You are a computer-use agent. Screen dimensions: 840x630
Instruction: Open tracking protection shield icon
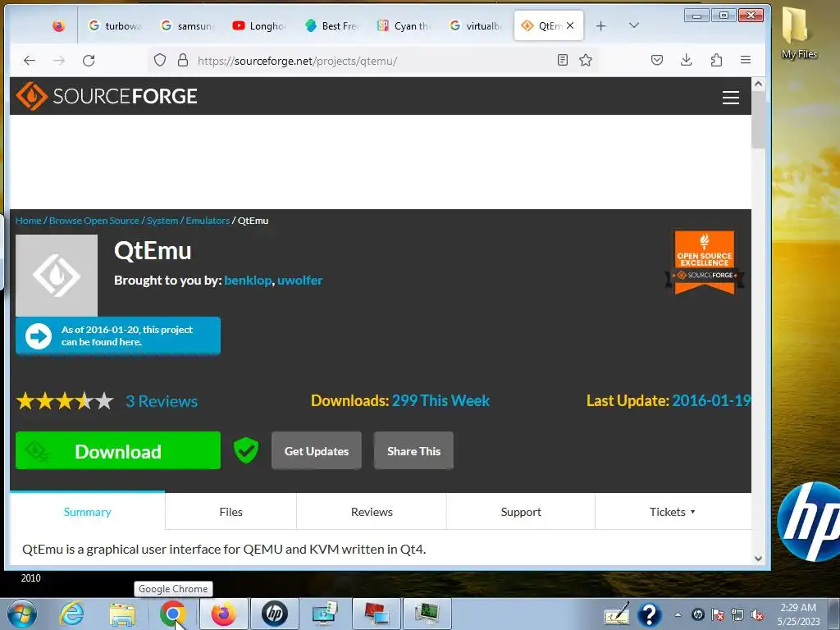(160, 60)
